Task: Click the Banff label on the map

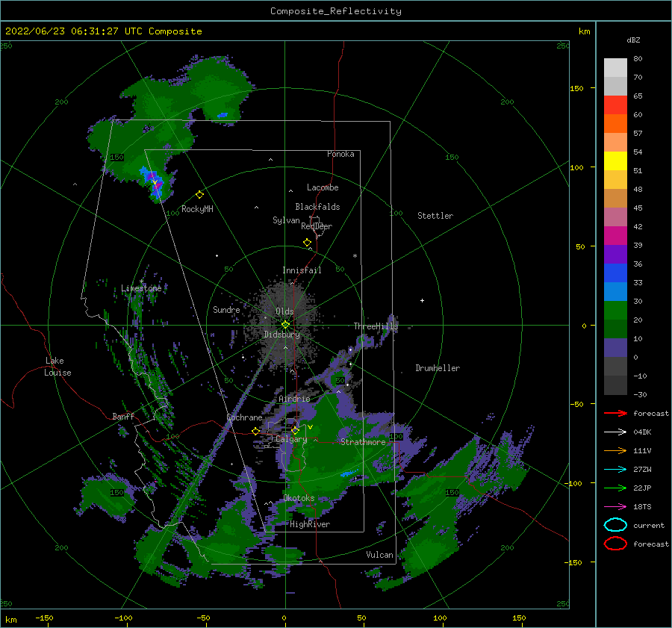Action: 123,416
